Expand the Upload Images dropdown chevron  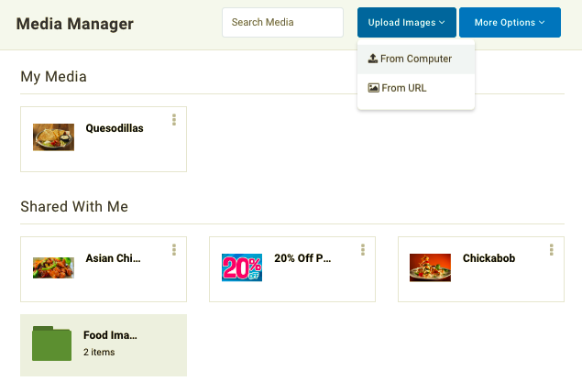[x=442, y=22]
